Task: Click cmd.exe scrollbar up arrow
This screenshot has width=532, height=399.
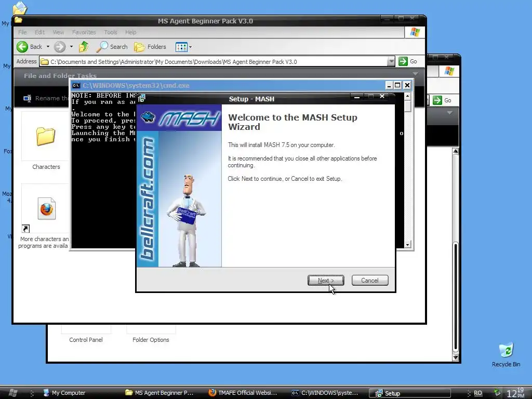Action: coord(408,96)
